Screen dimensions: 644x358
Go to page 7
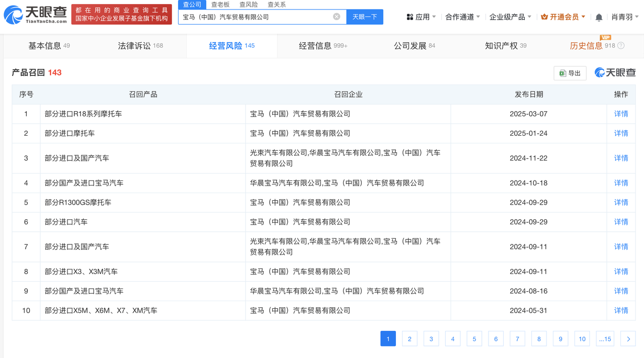[518, 339]
